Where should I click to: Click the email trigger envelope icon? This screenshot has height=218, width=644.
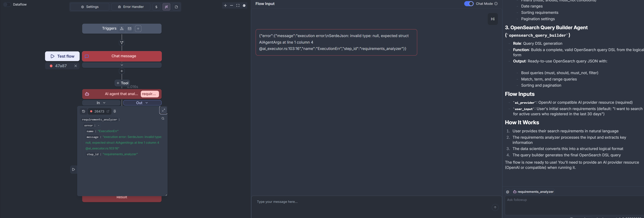pyautogui.click(x=130, y=28)
